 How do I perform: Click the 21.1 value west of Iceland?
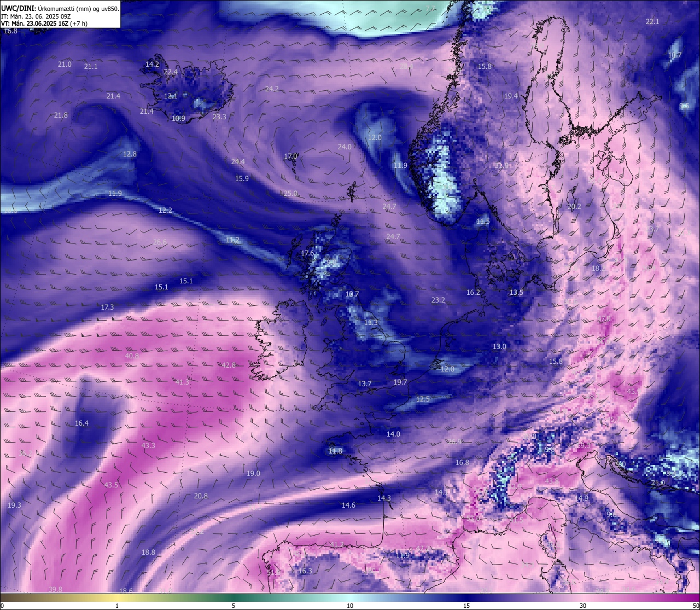(x=91, y=66)
